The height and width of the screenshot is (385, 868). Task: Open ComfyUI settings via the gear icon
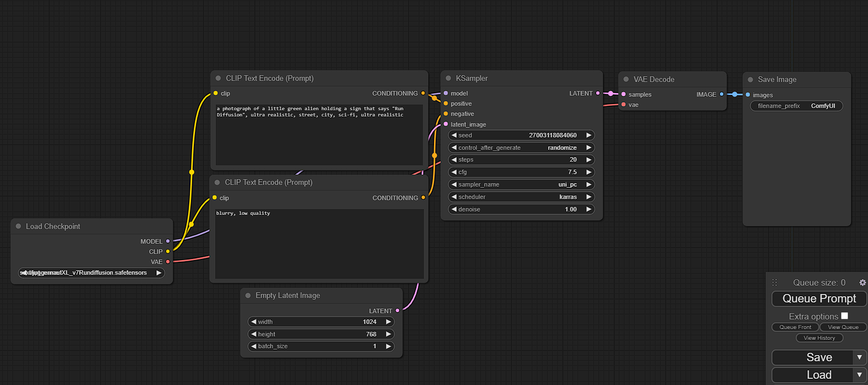click(x=863, y=282)
